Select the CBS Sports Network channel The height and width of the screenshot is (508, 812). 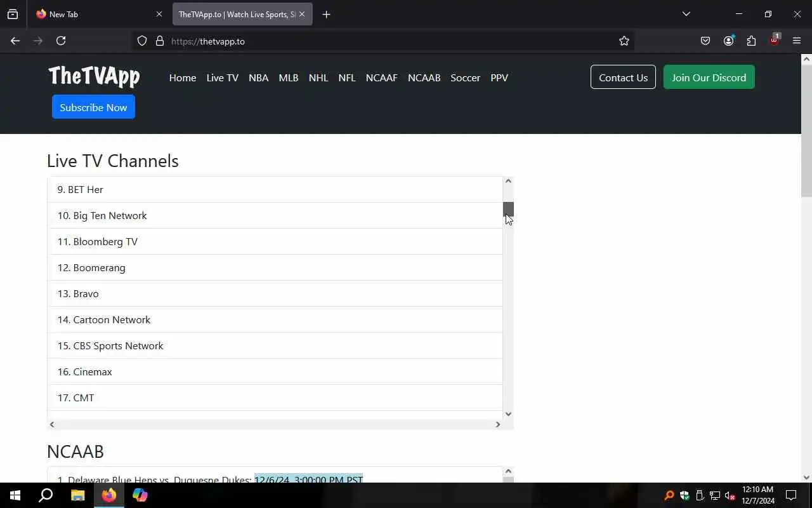(x=275, y=345)
